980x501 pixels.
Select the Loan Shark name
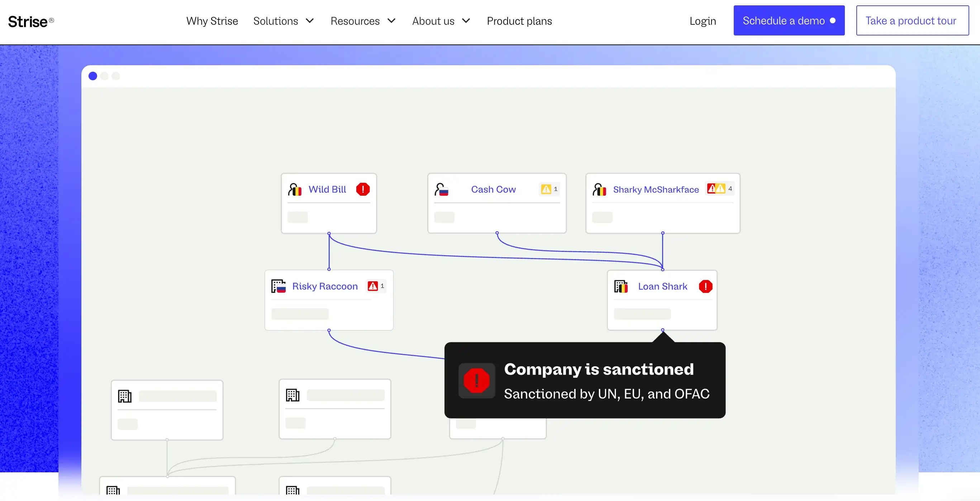662,286
